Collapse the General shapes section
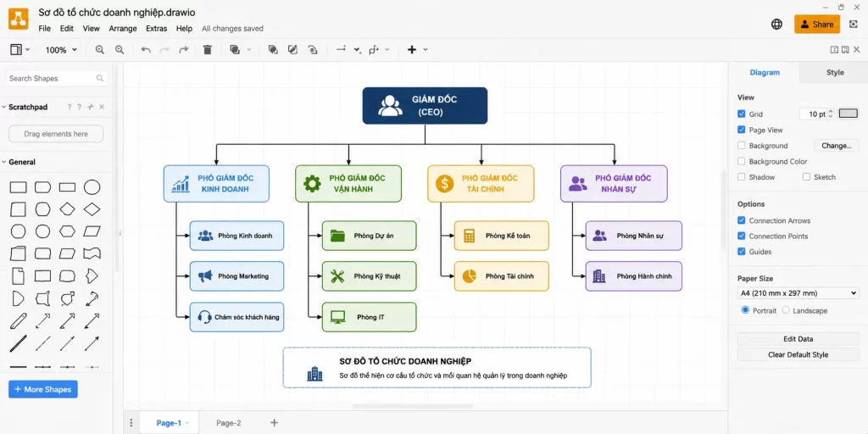This screenshot has width=868, height=434. click(4, 162)
